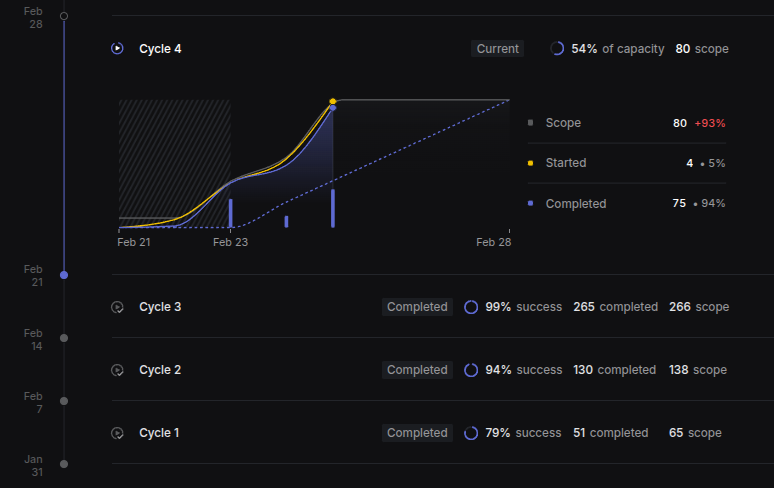
Task: Click the Feb 28 axis label
Action: pyautogui.click(x=494, y=242)
